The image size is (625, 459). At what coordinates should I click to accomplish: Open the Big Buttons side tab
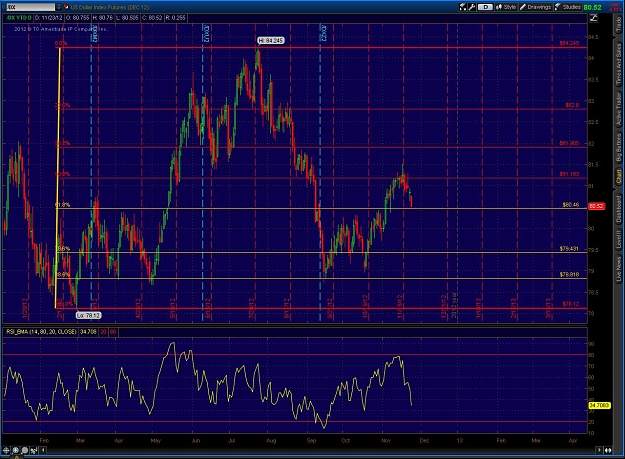(x=619, y=147)
